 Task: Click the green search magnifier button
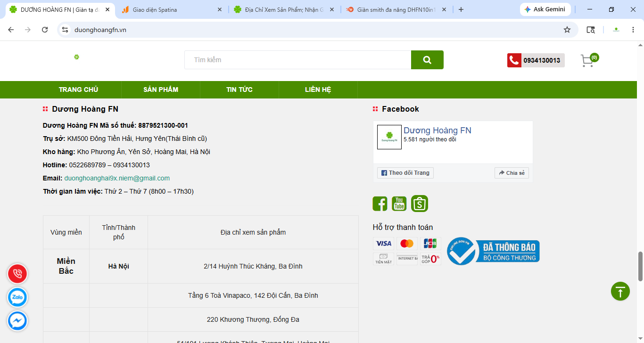[x=427, y=60]
